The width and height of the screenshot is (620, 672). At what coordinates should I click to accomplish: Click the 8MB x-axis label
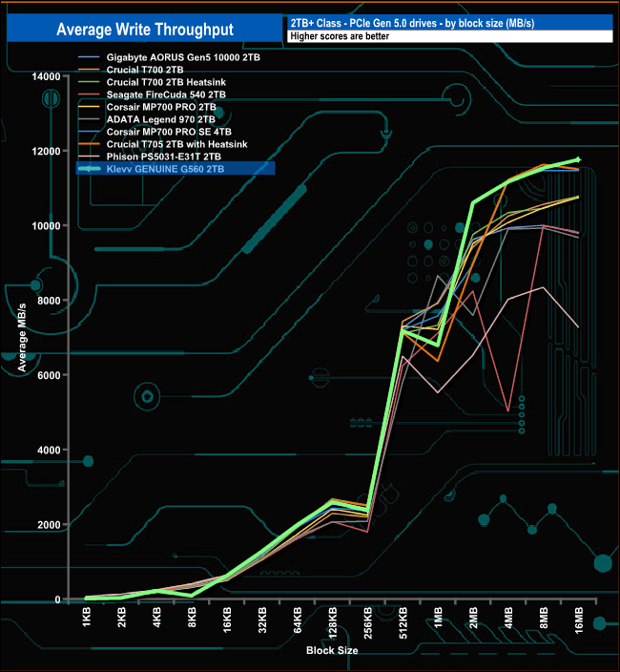coord(544,618)
